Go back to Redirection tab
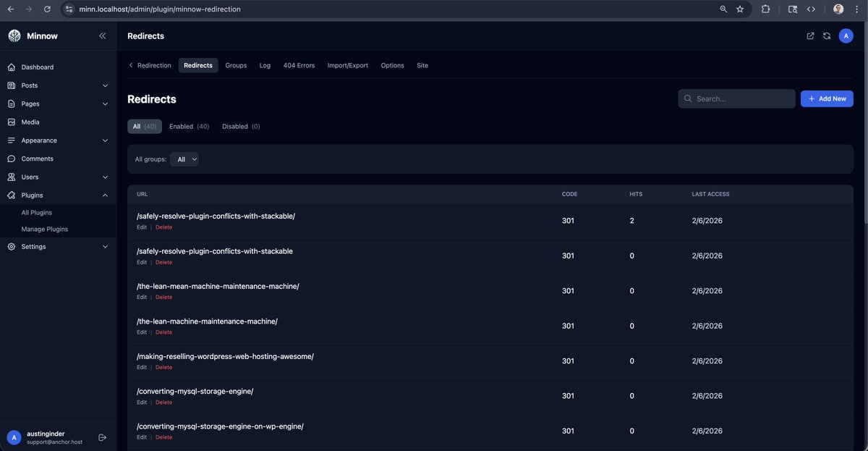Screen dimensions: 868x451 [150, 65]
